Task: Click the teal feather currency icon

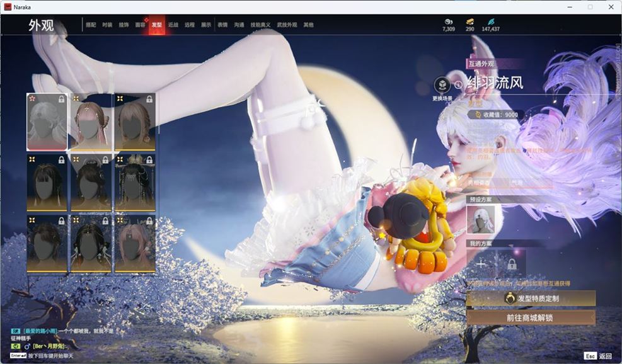Action: pyautogui.click(x=491, y=21)
